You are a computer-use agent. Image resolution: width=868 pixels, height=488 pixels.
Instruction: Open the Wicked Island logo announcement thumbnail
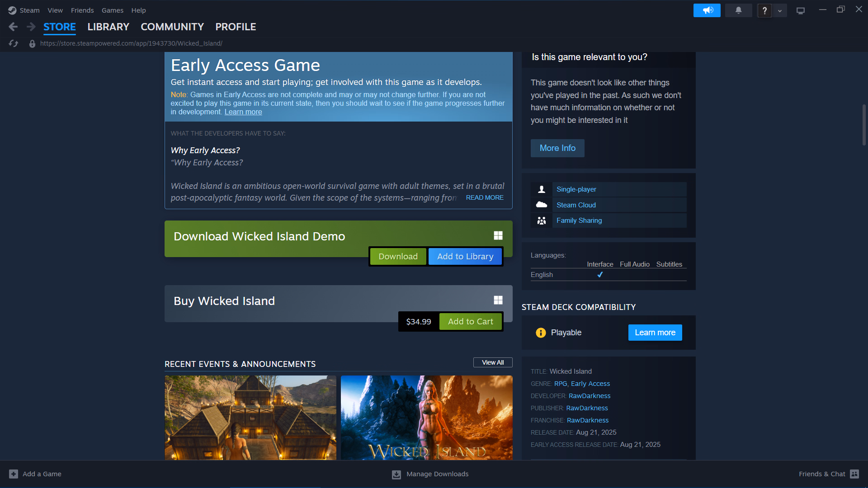pos(426,418)
